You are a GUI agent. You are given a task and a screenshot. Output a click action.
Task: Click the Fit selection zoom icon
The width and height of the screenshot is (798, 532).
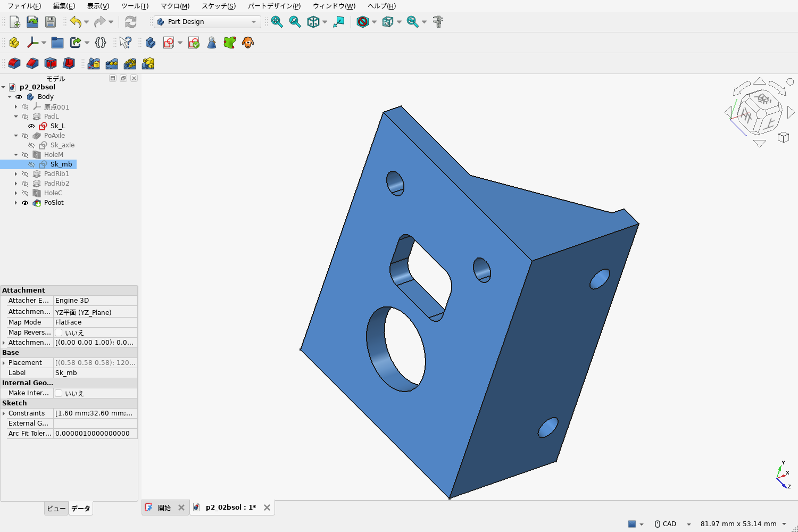point(295,22)
